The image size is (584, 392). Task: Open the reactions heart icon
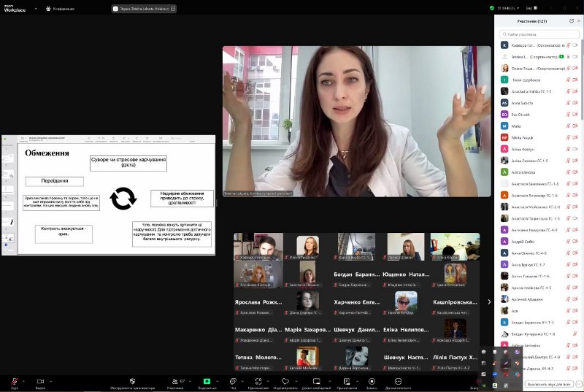285,381
